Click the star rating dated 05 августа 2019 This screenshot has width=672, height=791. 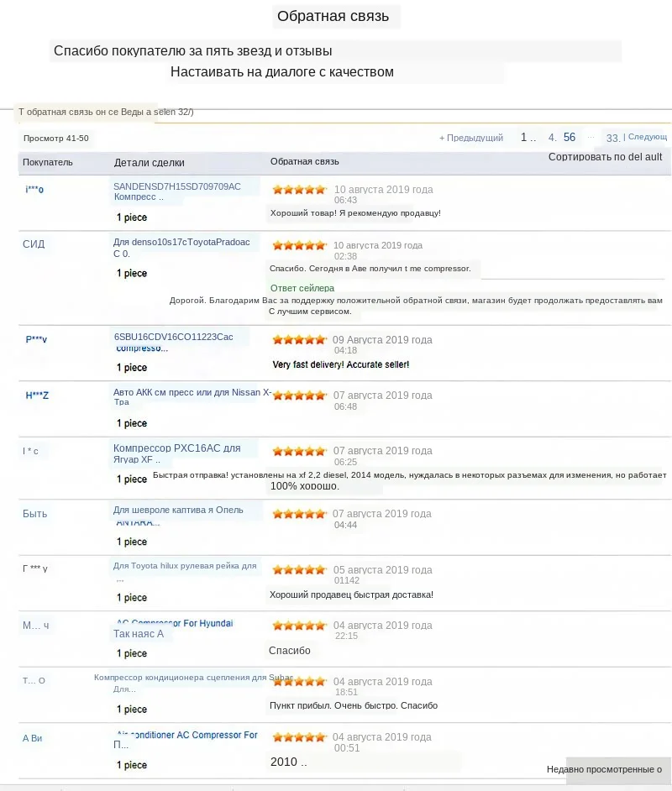(x=299, y=569)
